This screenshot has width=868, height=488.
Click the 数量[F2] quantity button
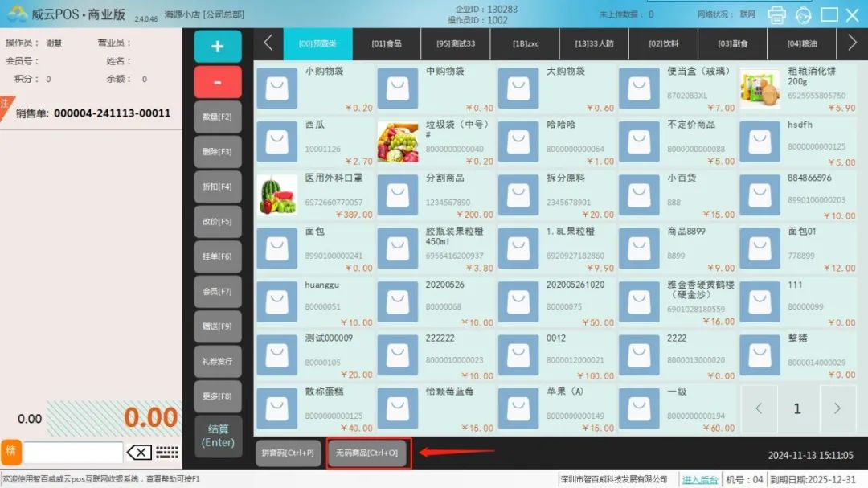pos(218,117)
